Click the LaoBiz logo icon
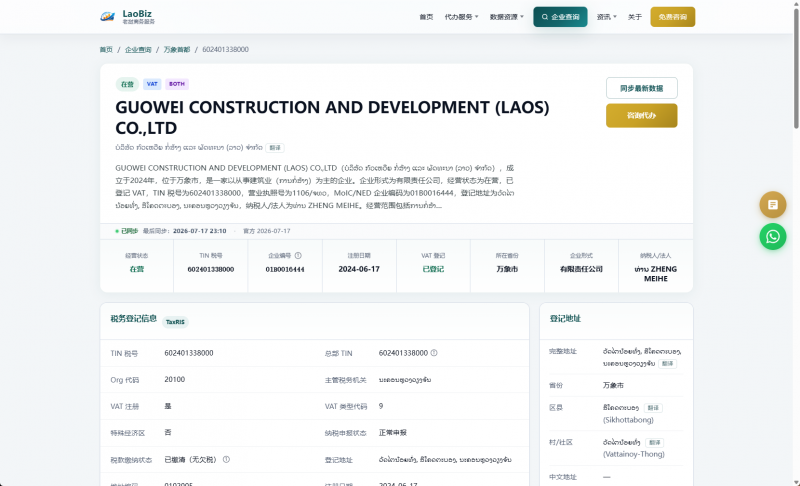 click(x=107, y=17)
